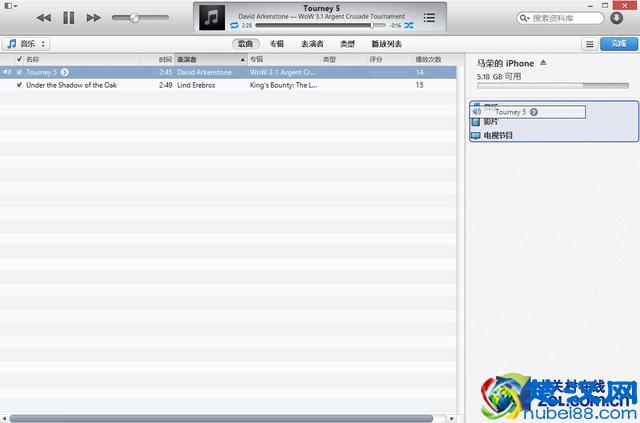This screenshot has height=423, width=640.
Task: Open the downloads arrow icon
Action: pos(616,18)
